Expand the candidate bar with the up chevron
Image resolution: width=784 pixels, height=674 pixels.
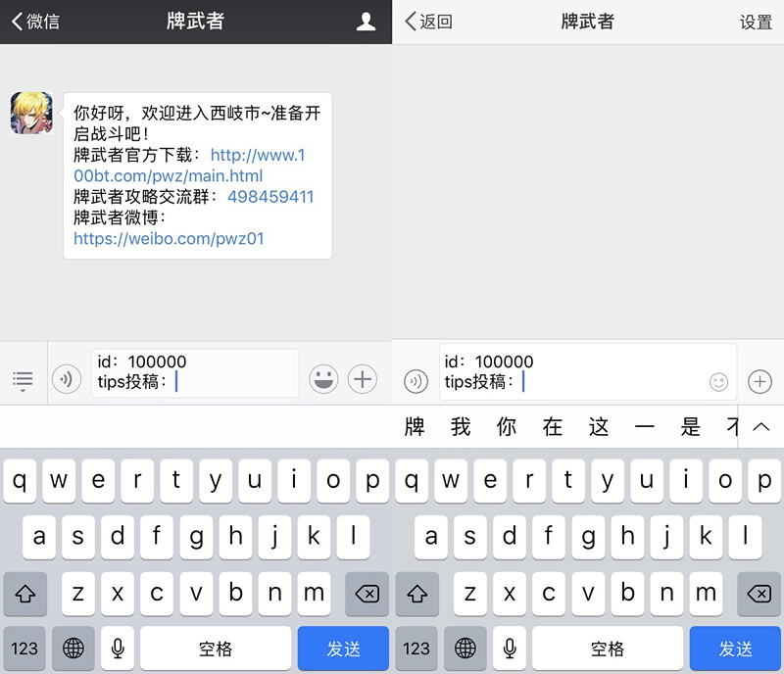[761, 427]
